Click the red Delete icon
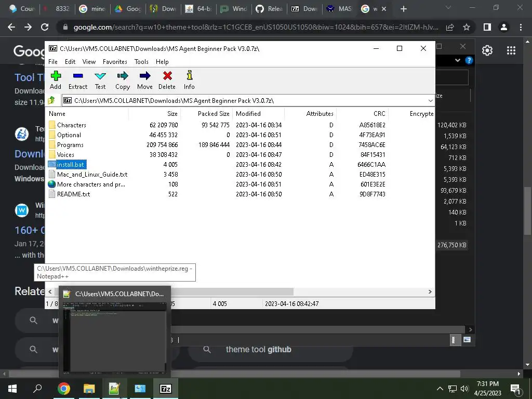Image resolution: width=532 pixels, height=399 pixels. tap(167, 80)
